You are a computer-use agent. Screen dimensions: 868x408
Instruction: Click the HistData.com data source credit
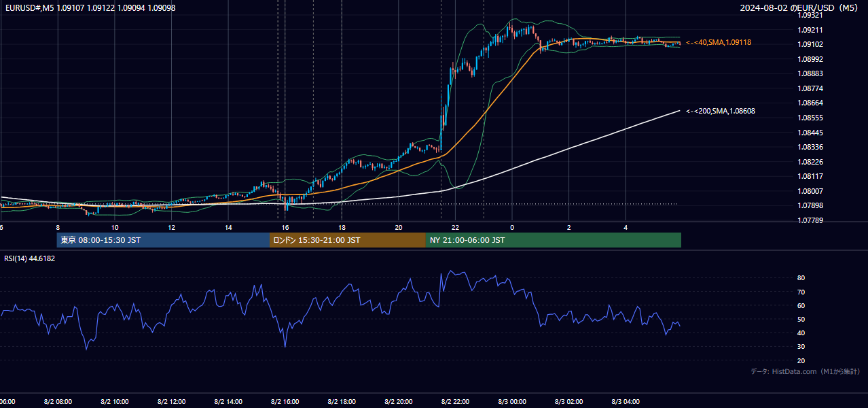806,371
